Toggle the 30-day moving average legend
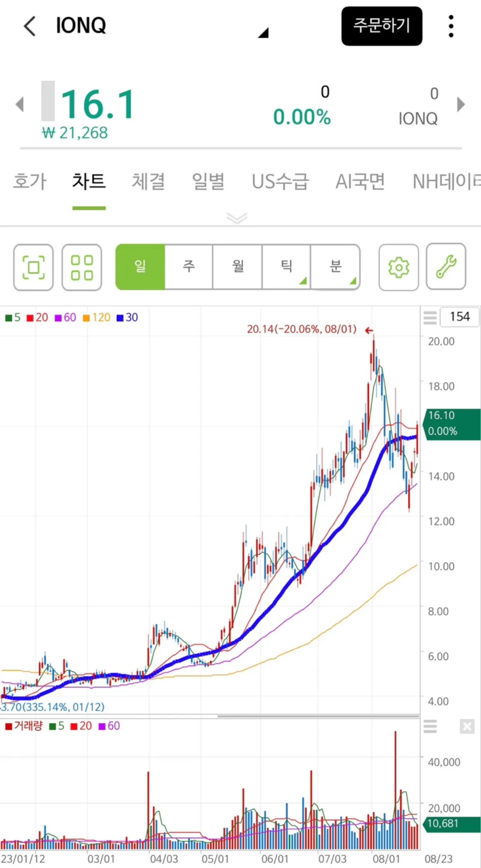This screenshot has width=481, height=868. [127, 318]
